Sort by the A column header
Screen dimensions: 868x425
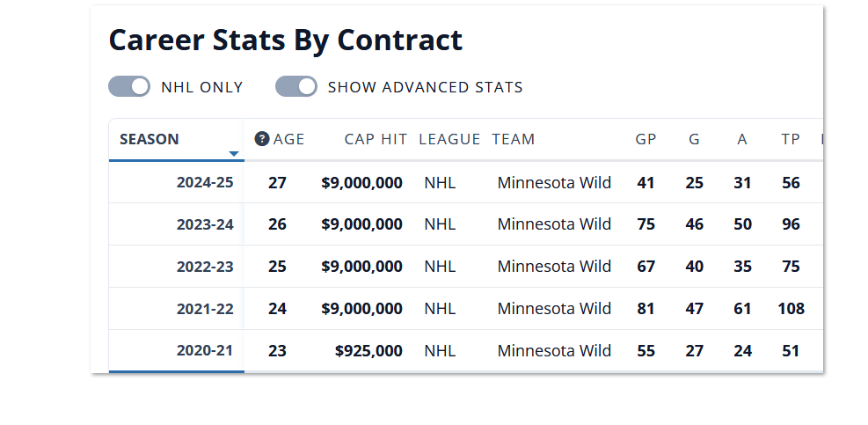click(742, 139)
